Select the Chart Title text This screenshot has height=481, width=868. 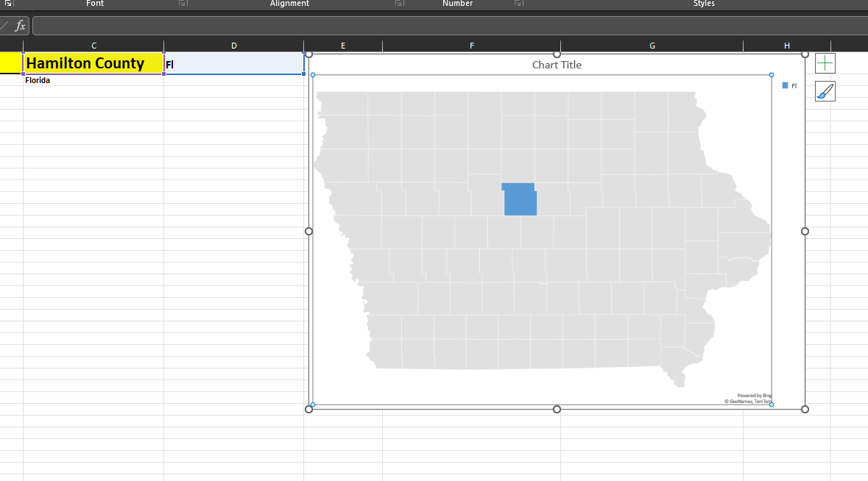[x=557, y=65]
